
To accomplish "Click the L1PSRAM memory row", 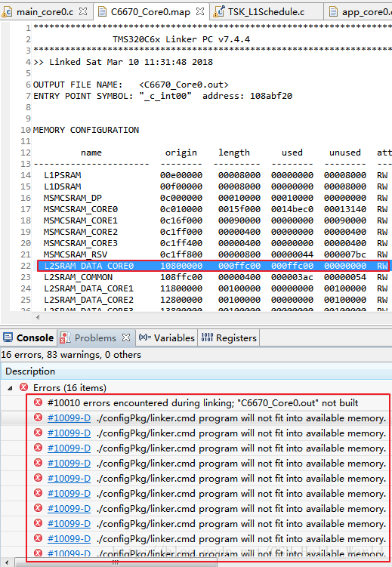I will click(x=212, y=175).
